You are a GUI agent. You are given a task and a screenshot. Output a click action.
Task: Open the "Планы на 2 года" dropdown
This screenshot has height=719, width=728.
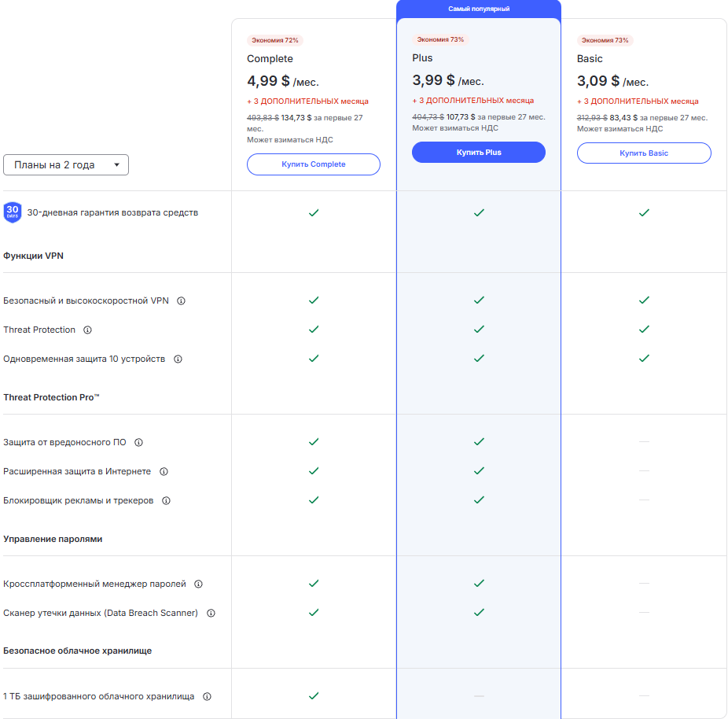66,165
